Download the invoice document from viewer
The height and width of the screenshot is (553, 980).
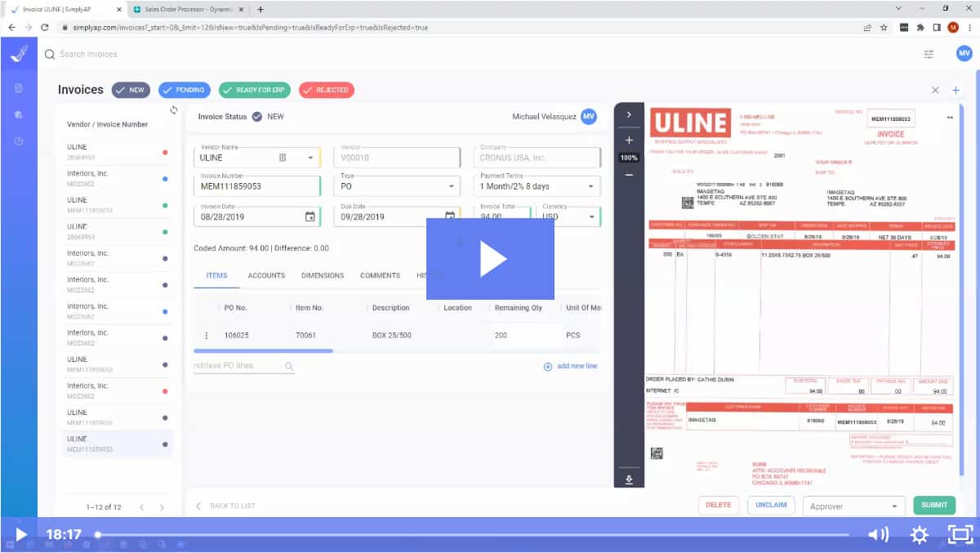pyautogui.click(x=629, y=479)
